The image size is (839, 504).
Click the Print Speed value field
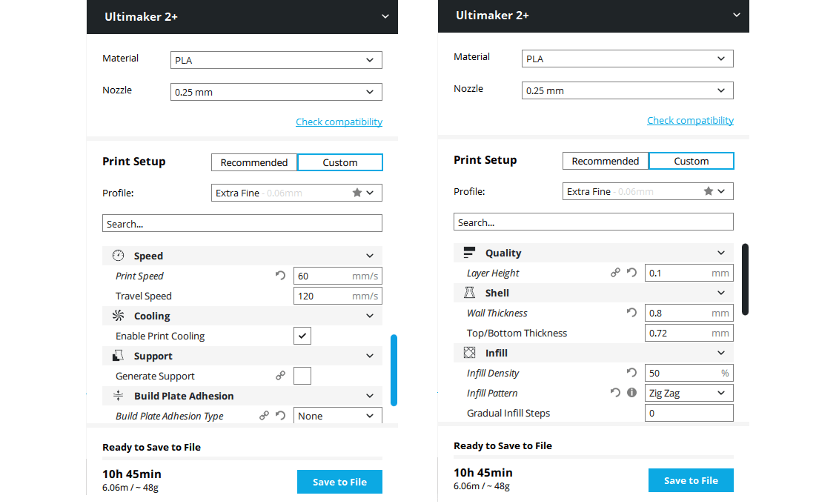tap(338, 276)
